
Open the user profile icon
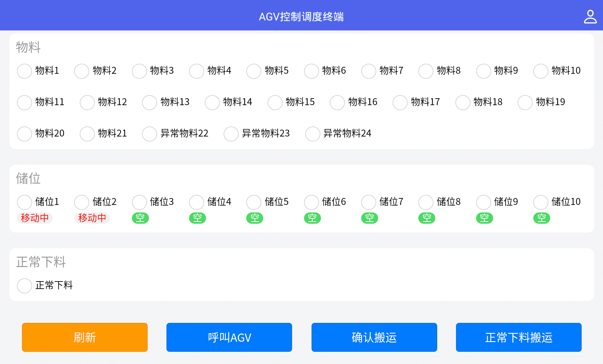[590, 17]
